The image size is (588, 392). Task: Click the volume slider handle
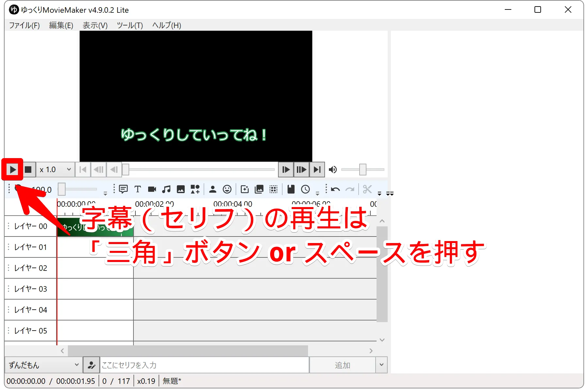coord(363,170)
